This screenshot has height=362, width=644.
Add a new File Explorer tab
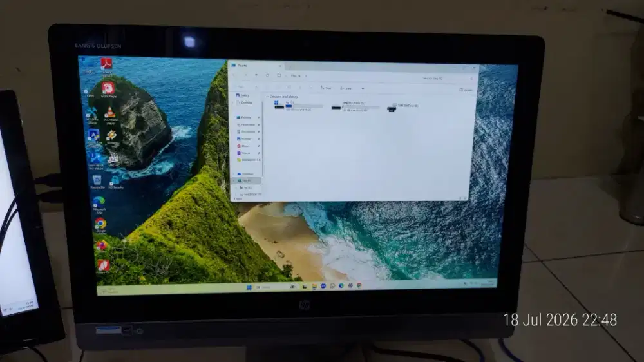click(x=290, y=66)
